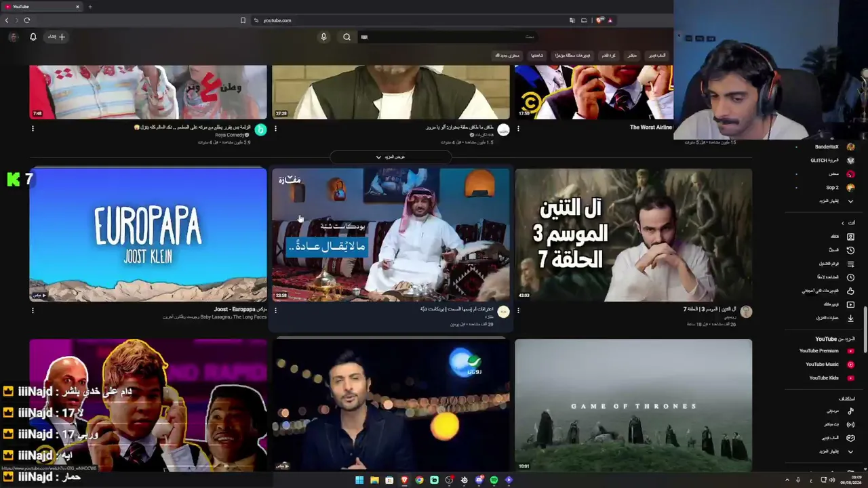Switch to the YouTube browser tab
The height and width of the screenshot is (488, 868).
click(x=41, y=7)
